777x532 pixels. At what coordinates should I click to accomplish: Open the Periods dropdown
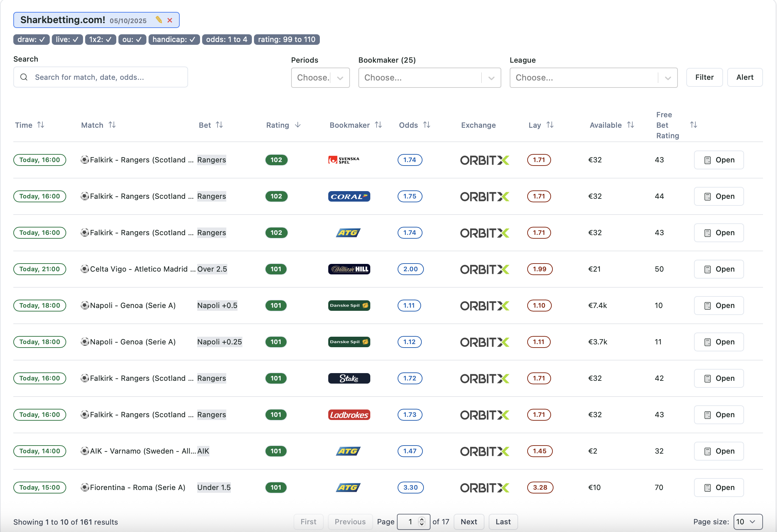click(x=320, y=78)
